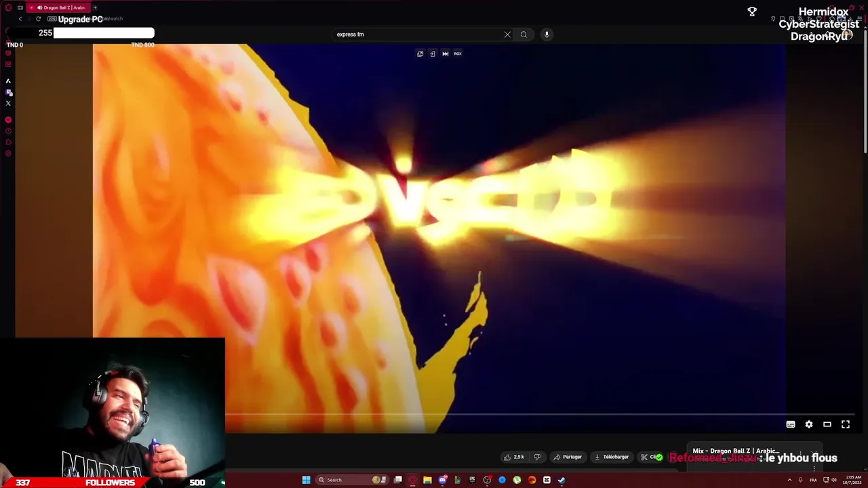868x488 pixels.
Task: Start voice search with microphone
Action: click(x=547, y=35)
